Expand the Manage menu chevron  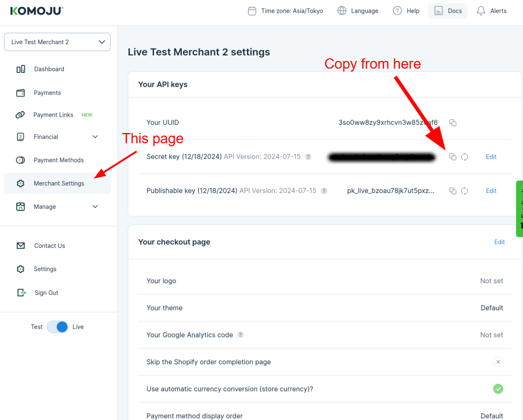click(95, 207)
